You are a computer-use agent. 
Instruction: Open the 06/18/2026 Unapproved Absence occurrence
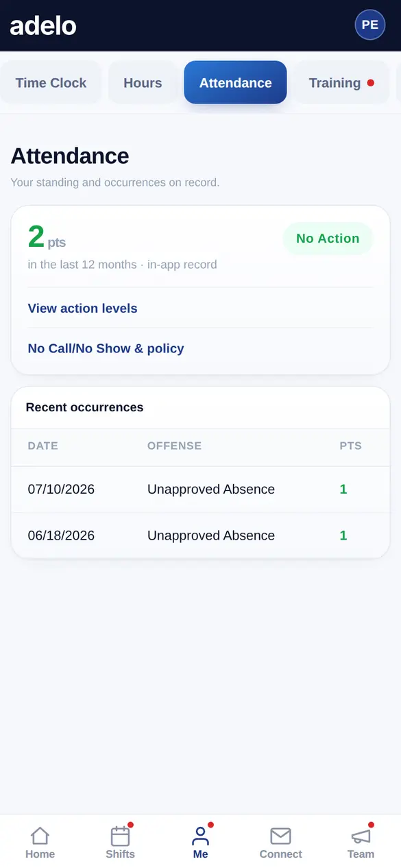point(200,535)
